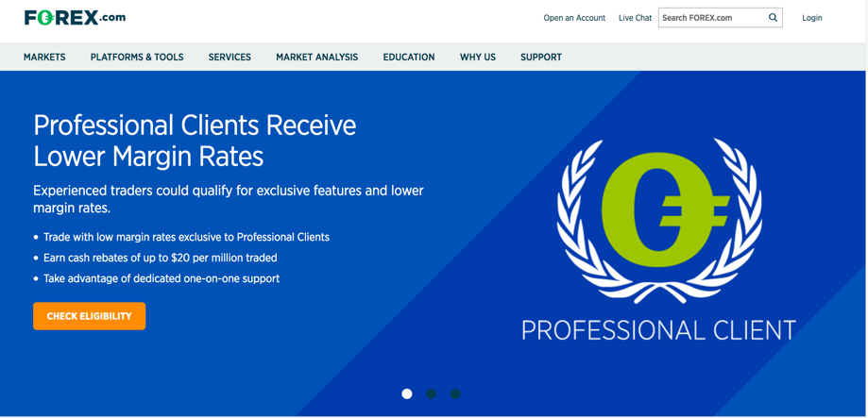Select the third carousel dot
Screen dimensions: 868x418
point(455,393)
